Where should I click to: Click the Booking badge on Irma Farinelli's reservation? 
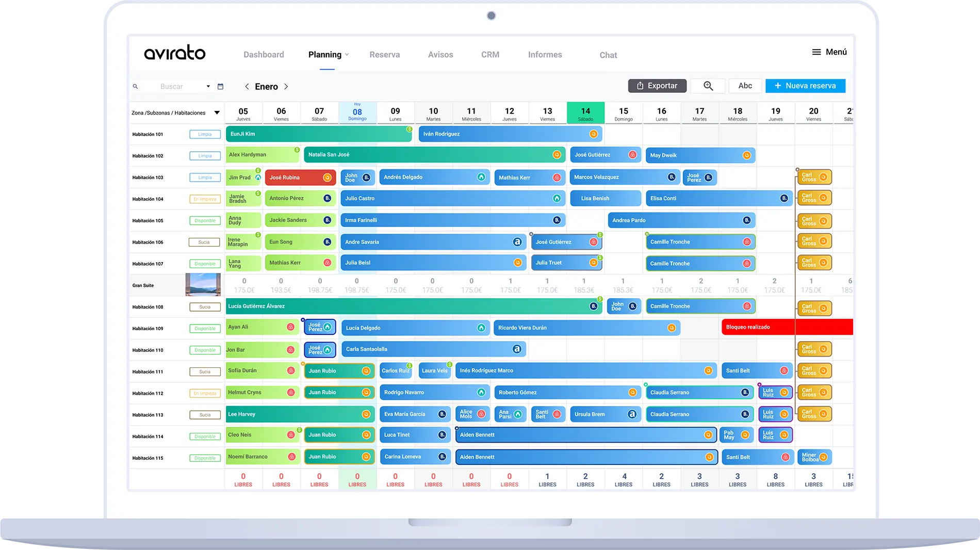tap(557, 220)
